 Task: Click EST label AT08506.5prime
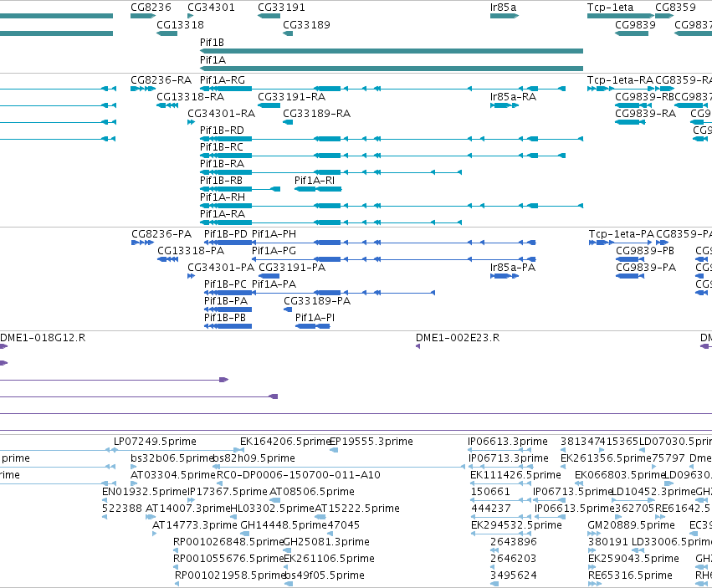(311, 492)
